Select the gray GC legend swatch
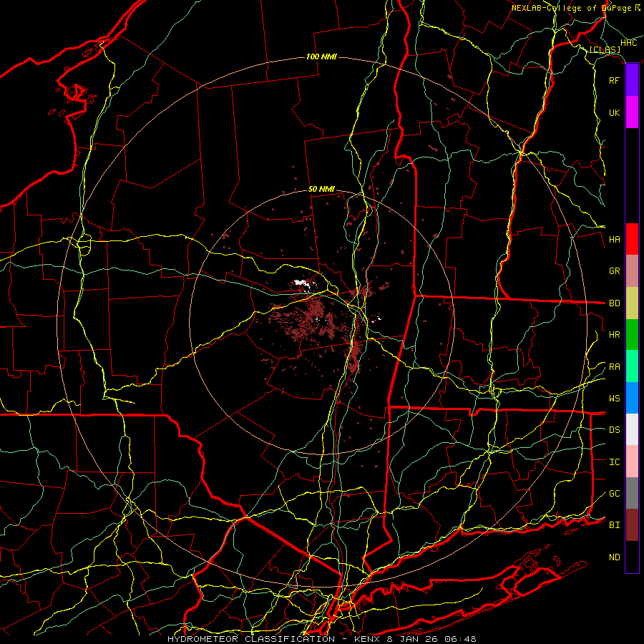 tap(632, 493)
